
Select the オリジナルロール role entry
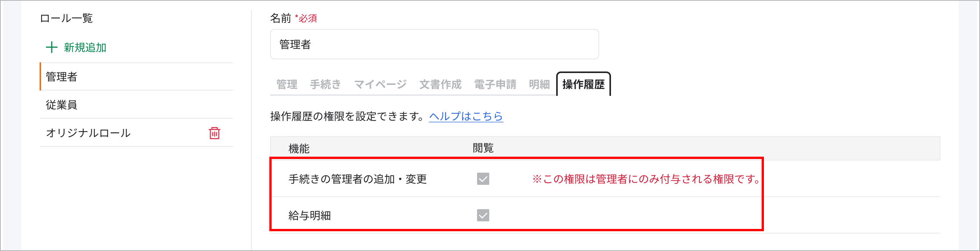(88, 133)
